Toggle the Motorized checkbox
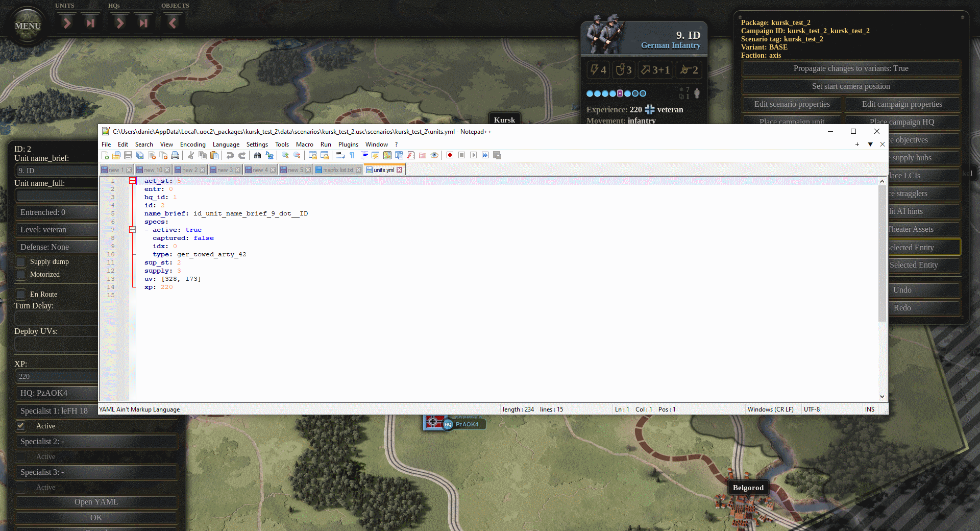The height and width of the screenshot is (531, 980). 21,275
